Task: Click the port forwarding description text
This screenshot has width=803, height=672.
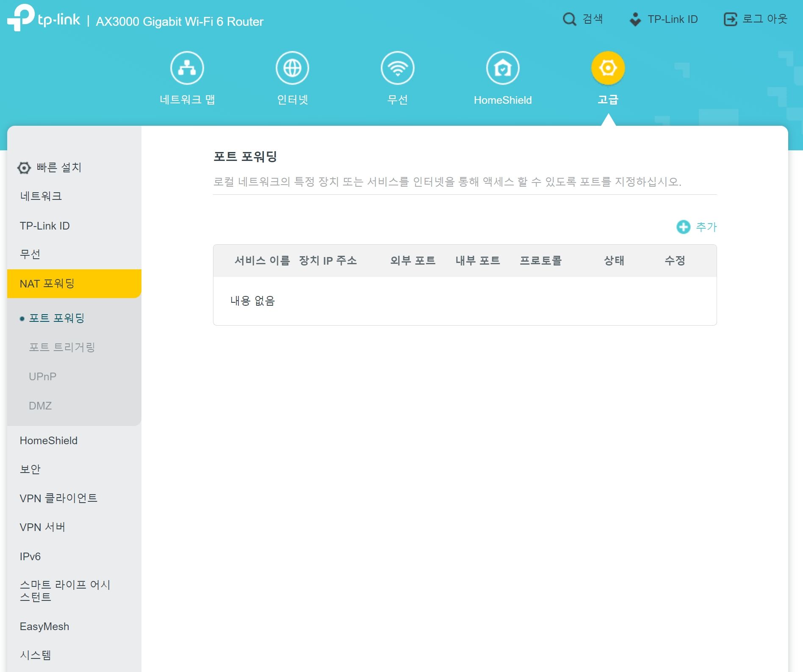Action: pyautogui.click(x=447, y=182)
